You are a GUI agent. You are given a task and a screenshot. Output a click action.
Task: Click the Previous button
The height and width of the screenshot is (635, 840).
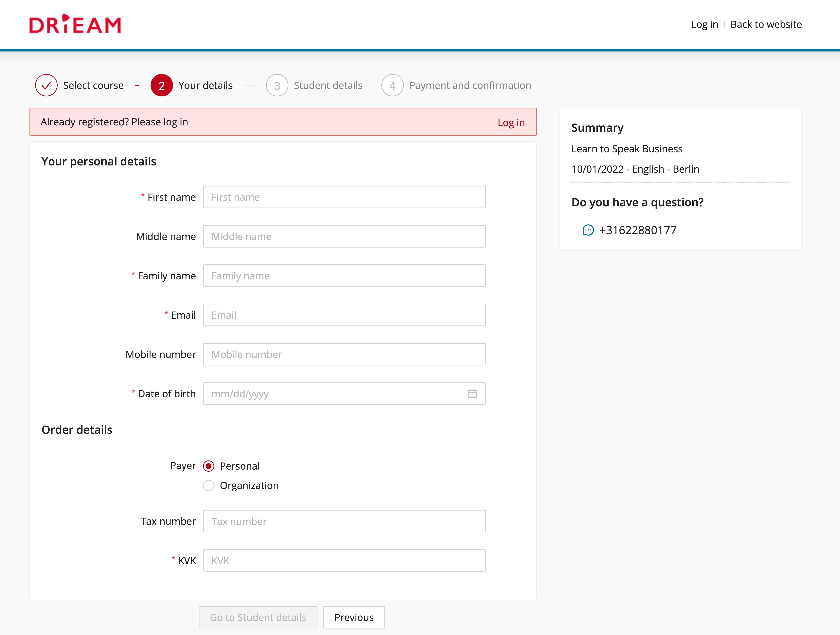pos(354,617)
